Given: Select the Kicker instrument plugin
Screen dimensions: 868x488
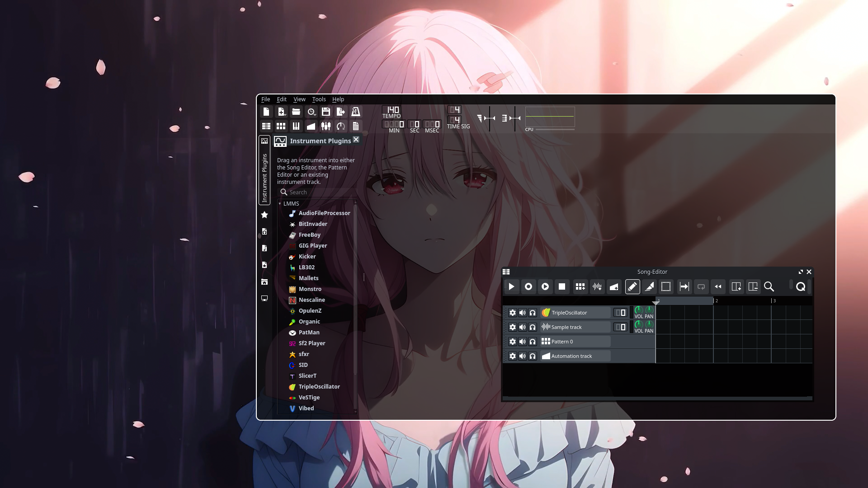Looking at the screenshot, I should pyautogui.click(x=307, y=257).
